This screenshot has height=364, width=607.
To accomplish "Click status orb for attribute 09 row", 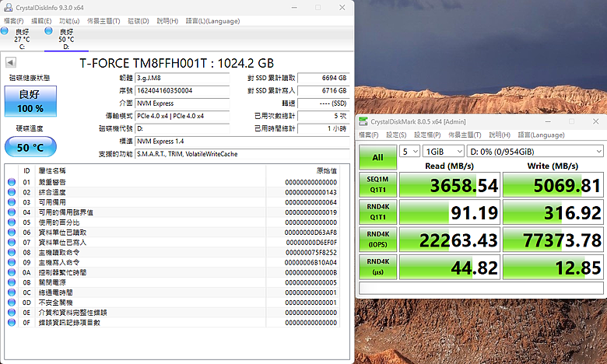I will pos(12,262).
